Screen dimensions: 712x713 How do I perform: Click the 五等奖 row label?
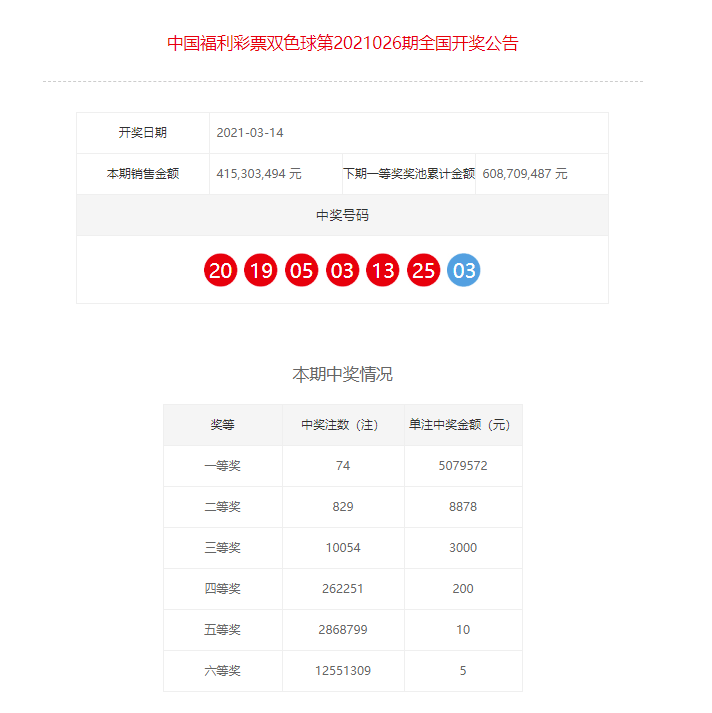click(223, 630)
